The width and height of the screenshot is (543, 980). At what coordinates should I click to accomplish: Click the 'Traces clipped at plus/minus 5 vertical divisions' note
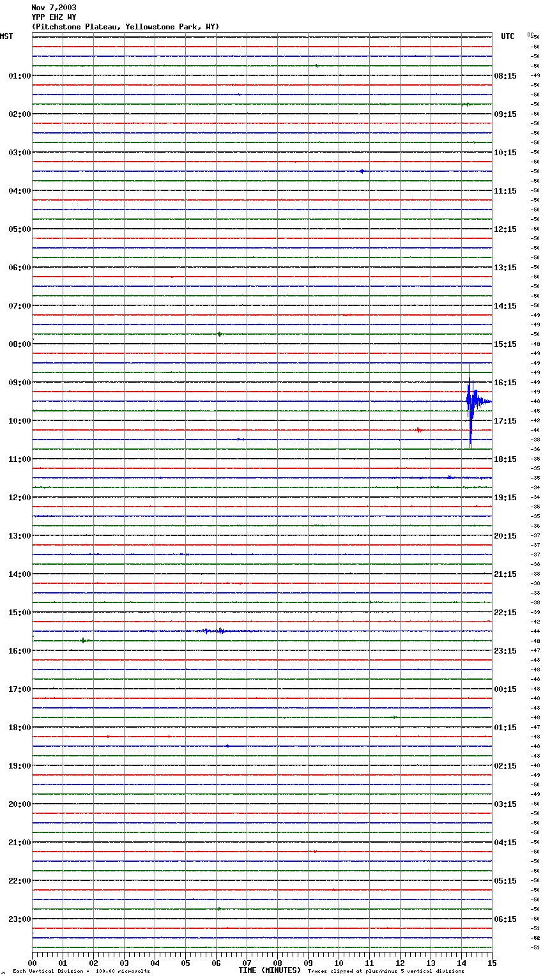[386, 972]
